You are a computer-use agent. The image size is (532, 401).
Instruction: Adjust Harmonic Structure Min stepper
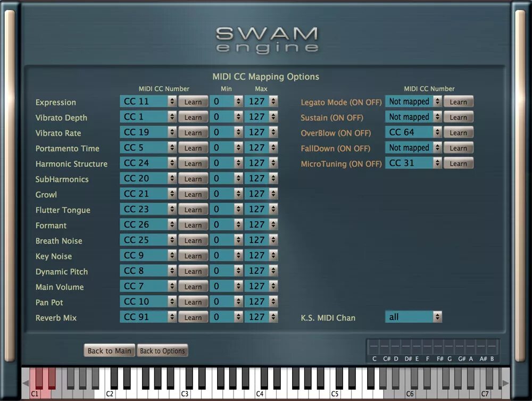(238, 163)
